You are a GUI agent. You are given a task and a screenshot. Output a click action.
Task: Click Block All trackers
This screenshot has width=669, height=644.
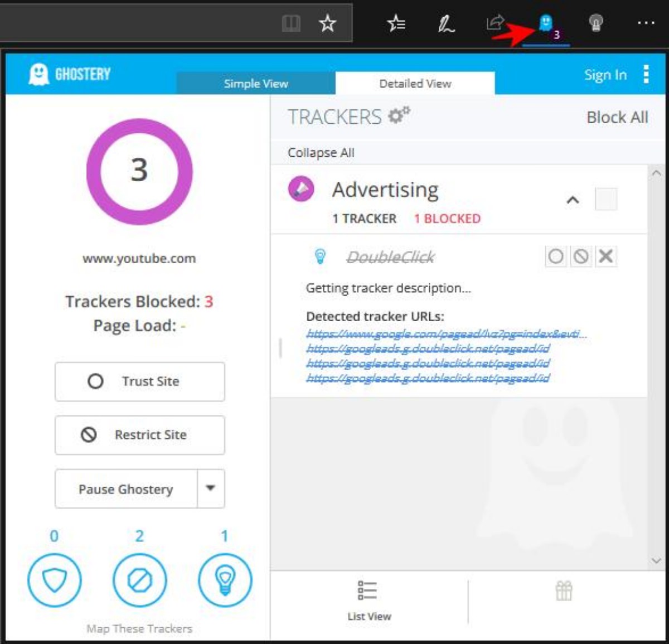(617, 117)
